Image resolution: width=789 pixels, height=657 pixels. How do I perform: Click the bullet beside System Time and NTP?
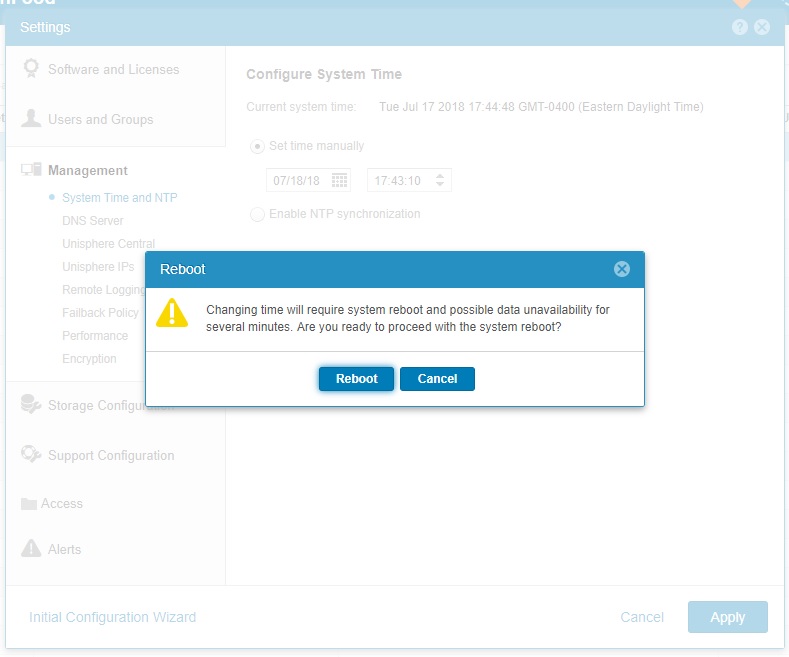pyautogui.click(x=51, y=197)
